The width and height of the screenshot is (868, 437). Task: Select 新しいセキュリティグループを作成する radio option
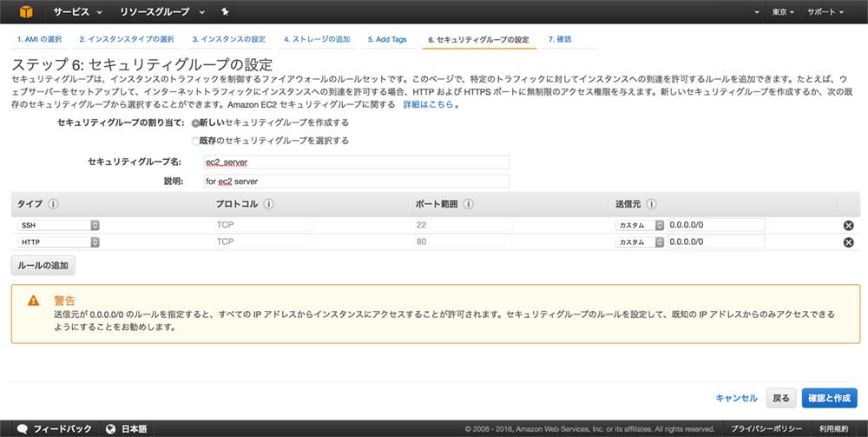[195, 123]
